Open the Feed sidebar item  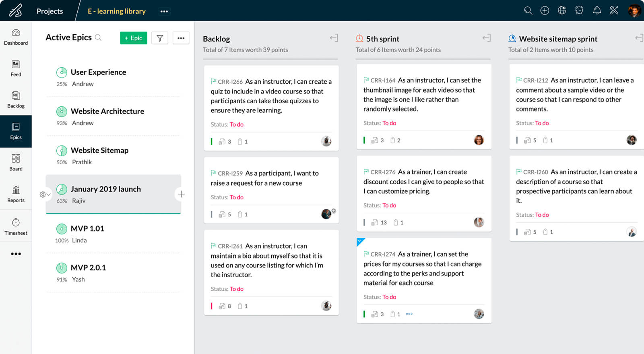[x=16, y=68]
